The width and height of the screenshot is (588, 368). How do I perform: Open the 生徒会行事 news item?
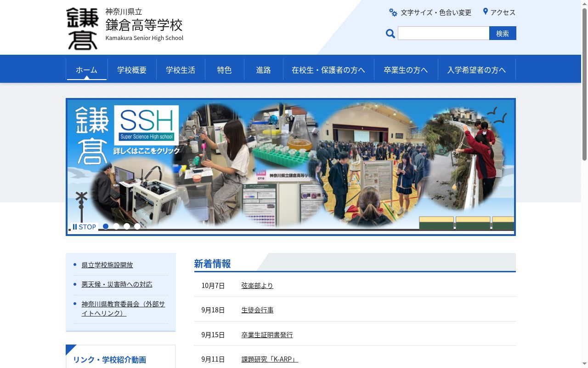tap(257, 310)
